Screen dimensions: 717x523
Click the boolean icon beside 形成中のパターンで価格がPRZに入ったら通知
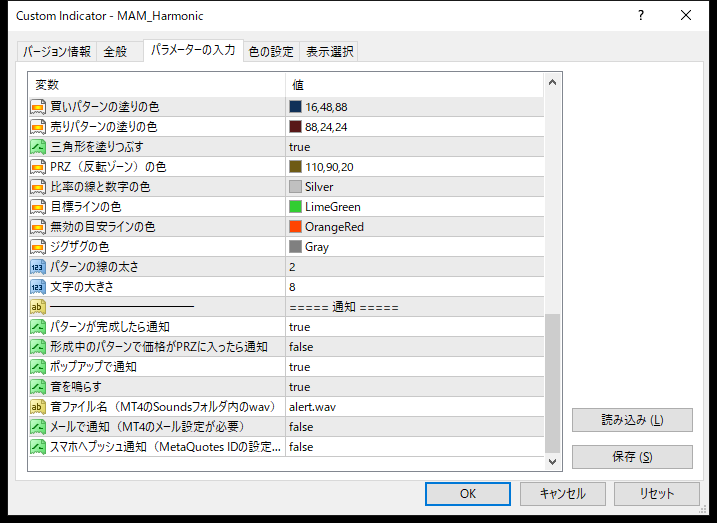[x=38, y=347]
